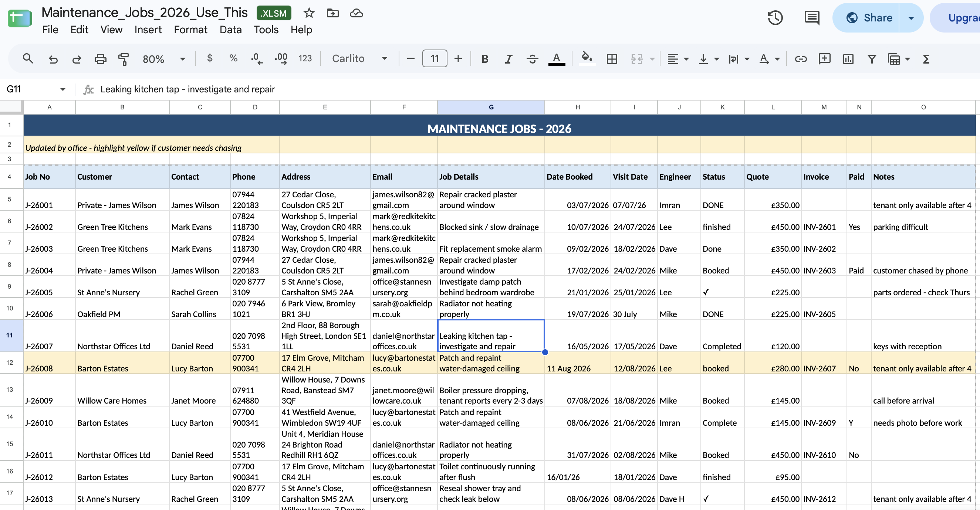The width and height of the screenshot is (980, 510).
Task: Open the Data menu
Action: (x=230, y=30)
